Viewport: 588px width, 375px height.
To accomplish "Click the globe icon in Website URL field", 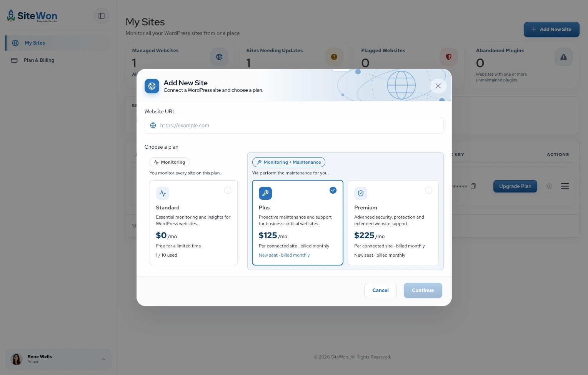I will (x=153, y=125).
